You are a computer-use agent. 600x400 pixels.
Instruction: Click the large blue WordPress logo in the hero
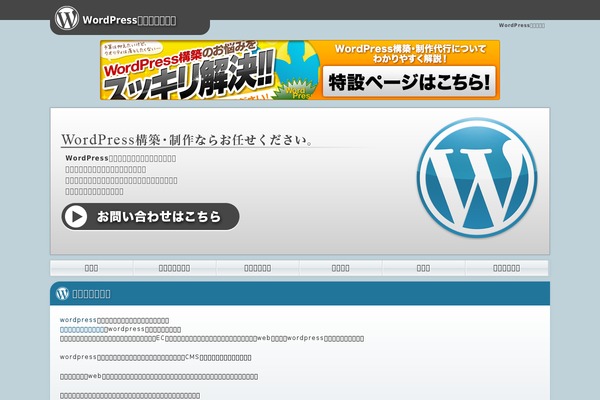[x=477, y=178]
